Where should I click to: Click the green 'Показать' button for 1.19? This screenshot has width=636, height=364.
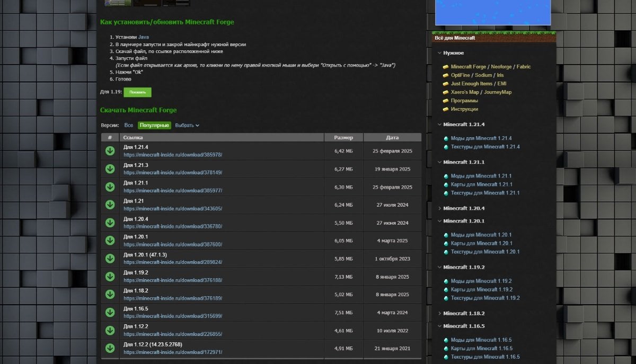click(x=137, y=92)
